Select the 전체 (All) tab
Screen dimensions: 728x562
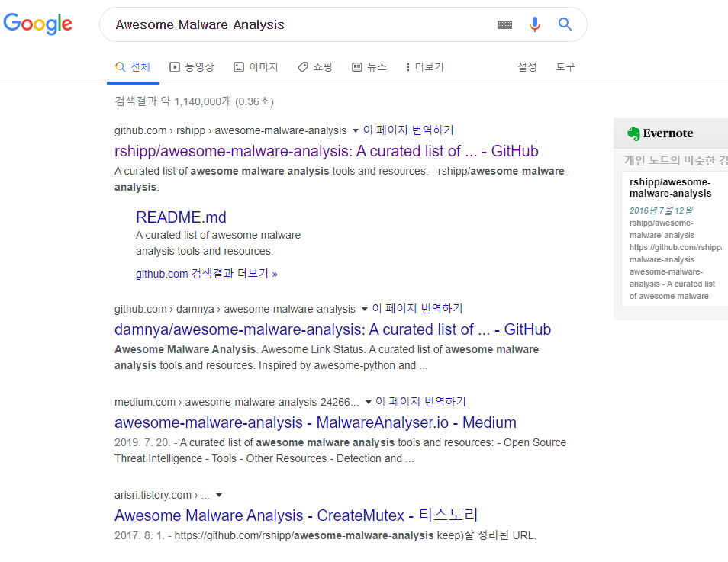[133, 67]
